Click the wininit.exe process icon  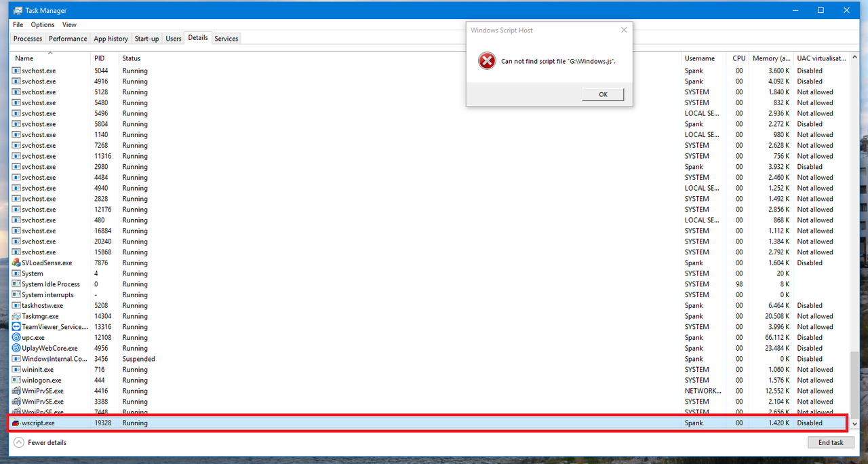coord(16,370)
